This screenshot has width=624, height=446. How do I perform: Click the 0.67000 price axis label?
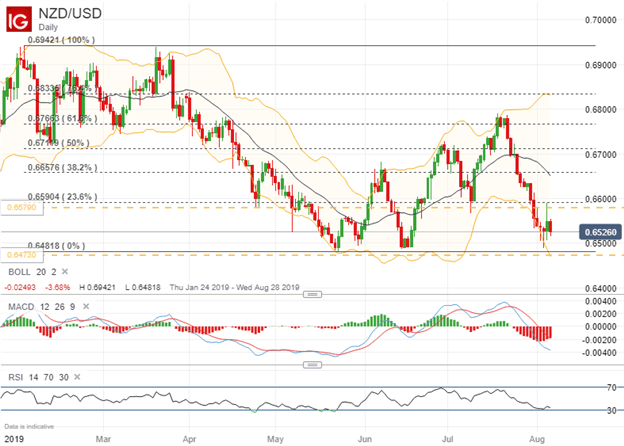601,154
